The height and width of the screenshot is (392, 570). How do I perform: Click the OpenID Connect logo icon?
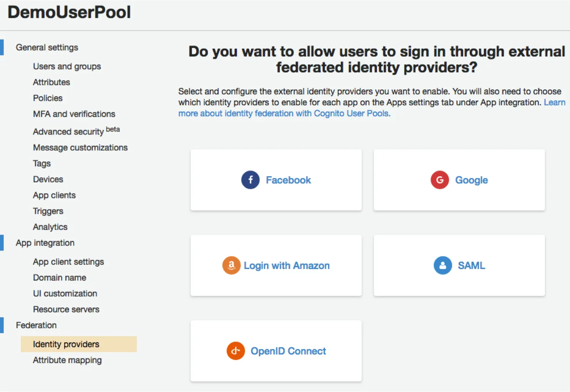236,351
